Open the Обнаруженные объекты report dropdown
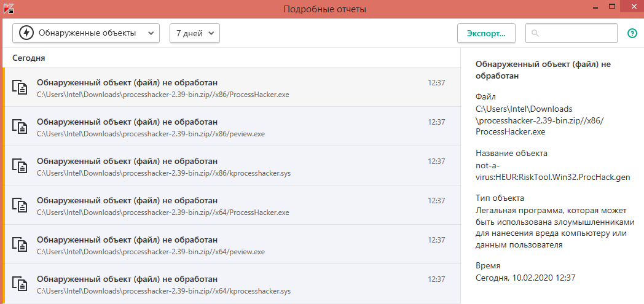 pos(86,33)
